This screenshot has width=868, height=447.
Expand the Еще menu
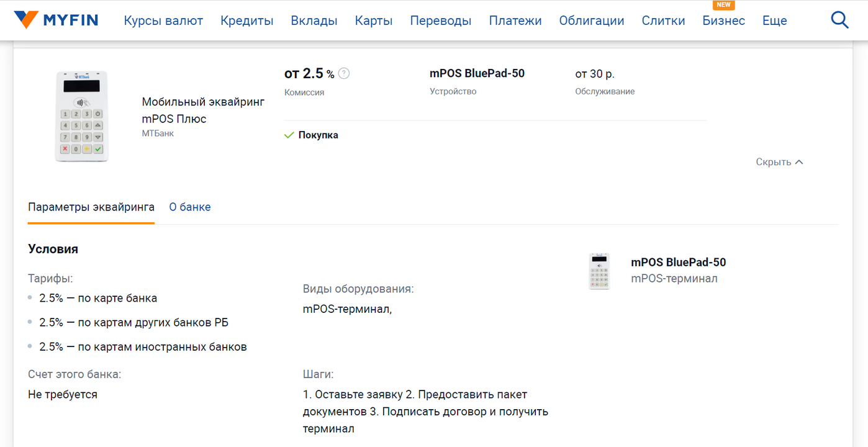coord(775,20)
